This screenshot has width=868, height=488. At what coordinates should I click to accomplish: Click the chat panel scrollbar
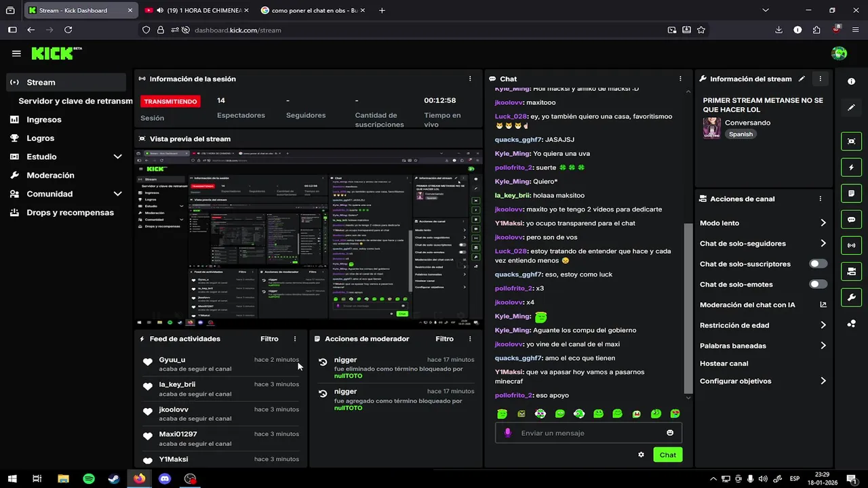tap(688, 308)
